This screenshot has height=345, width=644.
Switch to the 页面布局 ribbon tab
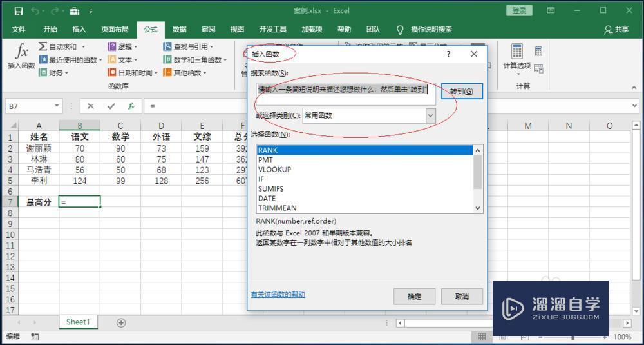pos(115,30)
